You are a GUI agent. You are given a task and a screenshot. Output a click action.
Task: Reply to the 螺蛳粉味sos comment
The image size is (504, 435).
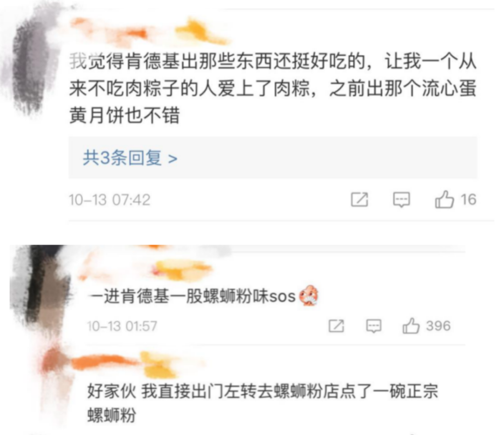tap(374, 326)
